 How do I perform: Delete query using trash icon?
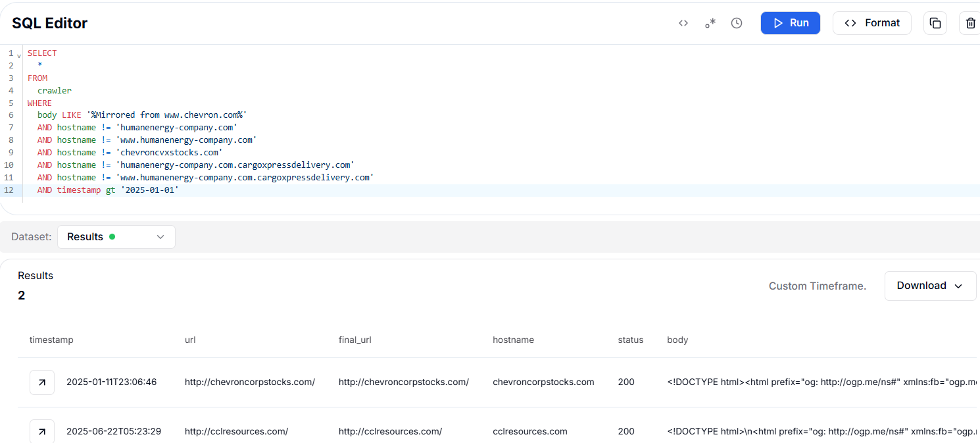point(971,23)
